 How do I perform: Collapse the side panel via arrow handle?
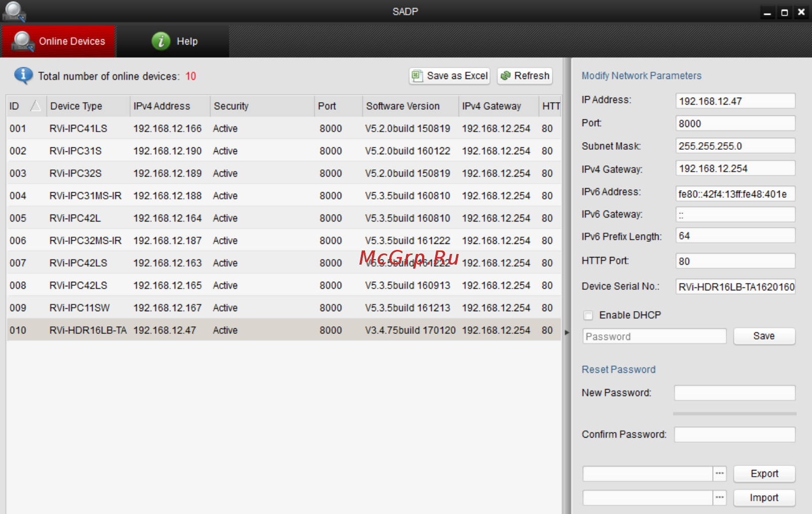(566, 332)
